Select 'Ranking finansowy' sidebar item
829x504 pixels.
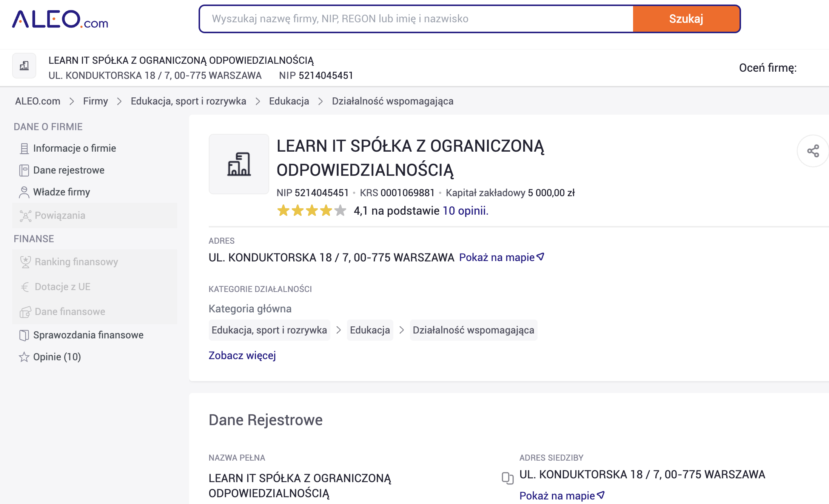94,262
